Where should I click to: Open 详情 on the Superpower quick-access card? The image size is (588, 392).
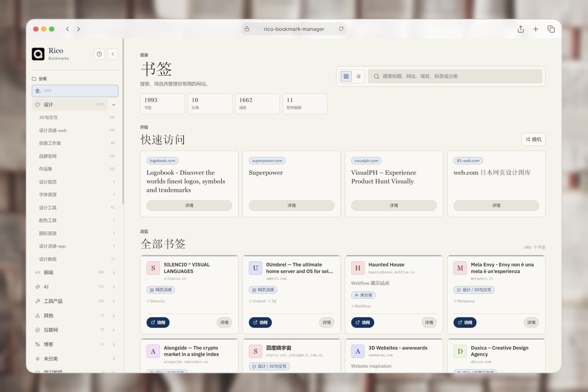(291, 205)
